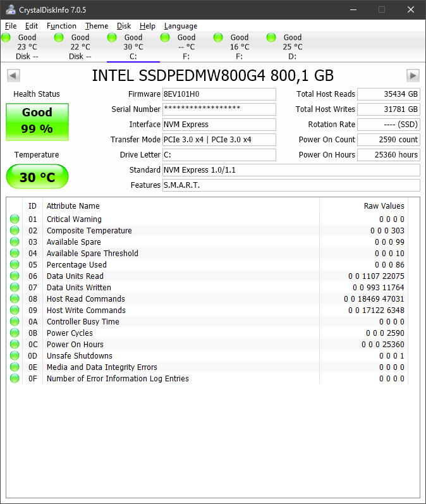Click the CrystalDiskInfo app icon in title bar
The height and width of the screenshot is (504, 426).
(9, 9)
